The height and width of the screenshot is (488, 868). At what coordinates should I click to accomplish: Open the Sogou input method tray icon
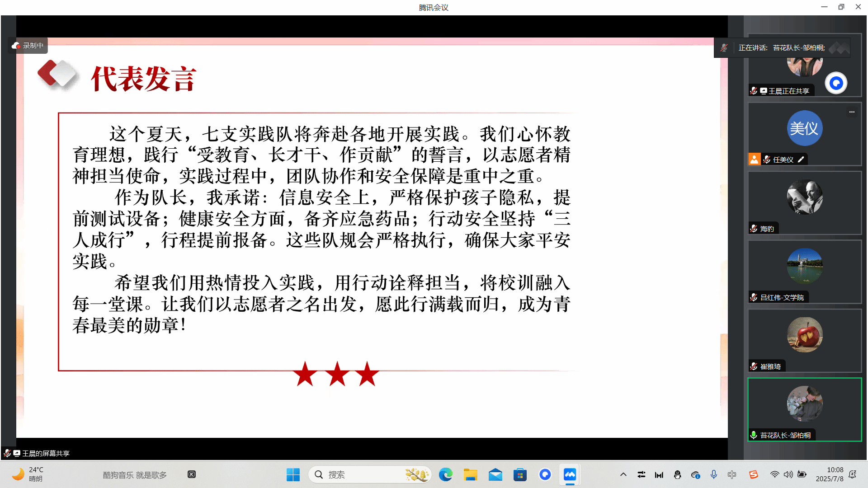tap(753, 474)
